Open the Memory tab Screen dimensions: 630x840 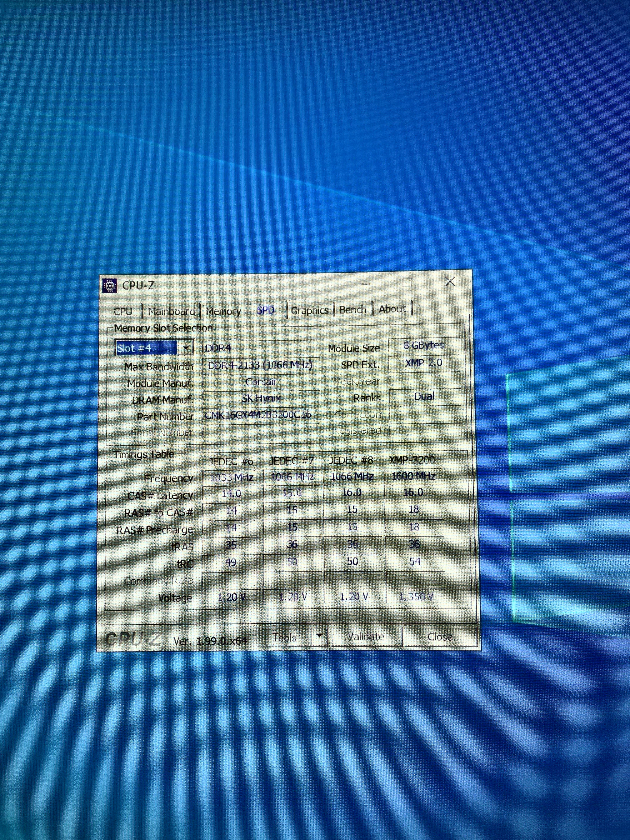224,311
